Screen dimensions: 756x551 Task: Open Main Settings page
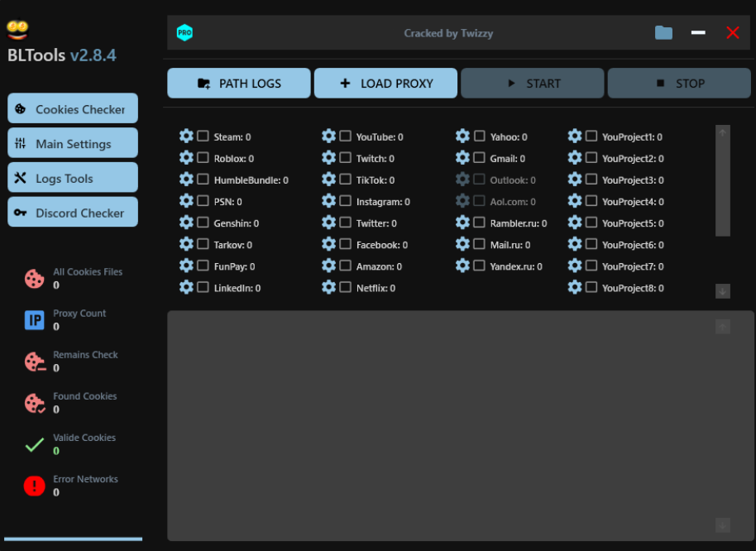73,143
